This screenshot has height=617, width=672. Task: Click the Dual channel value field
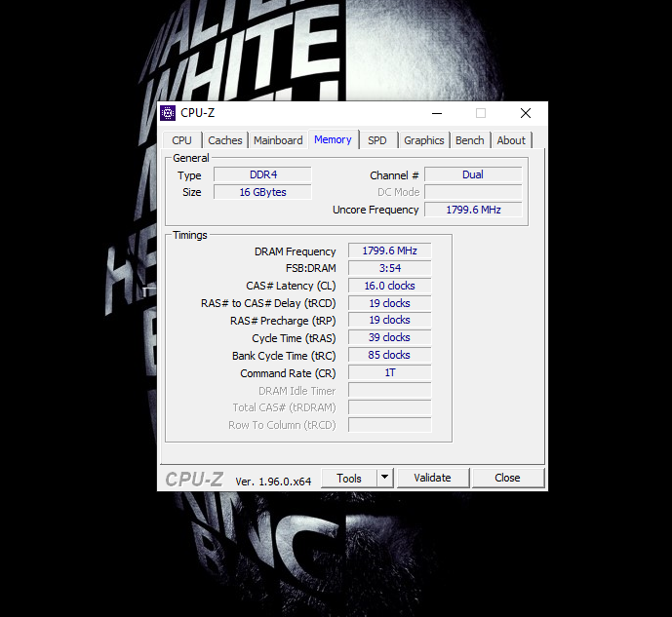pos(473,174)
